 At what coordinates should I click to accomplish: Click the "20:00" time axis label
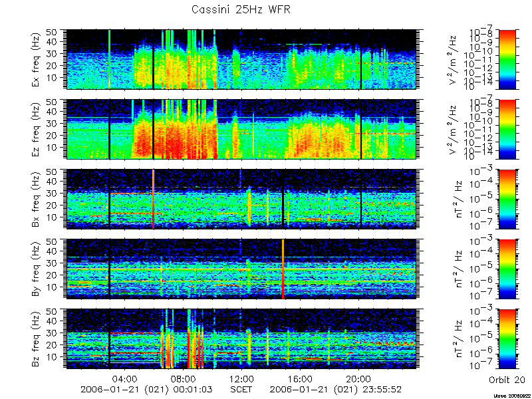tap(358, 378)
